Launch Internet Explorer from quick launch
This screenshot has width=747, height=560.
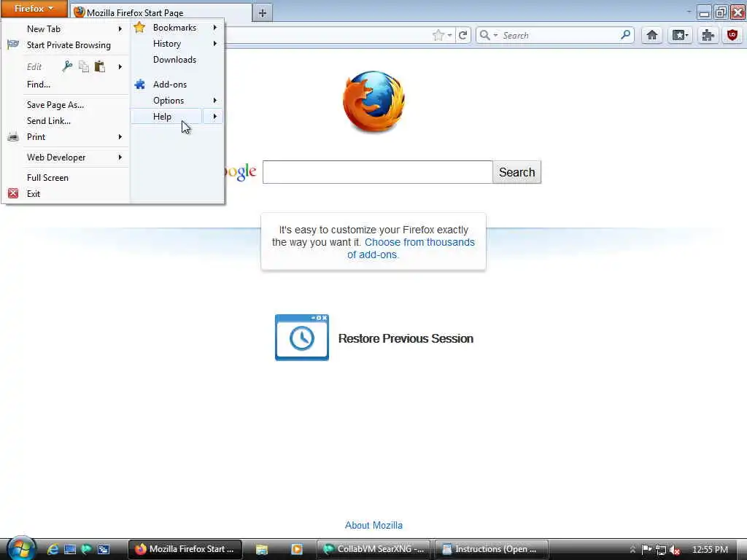[x=53, y=549]
